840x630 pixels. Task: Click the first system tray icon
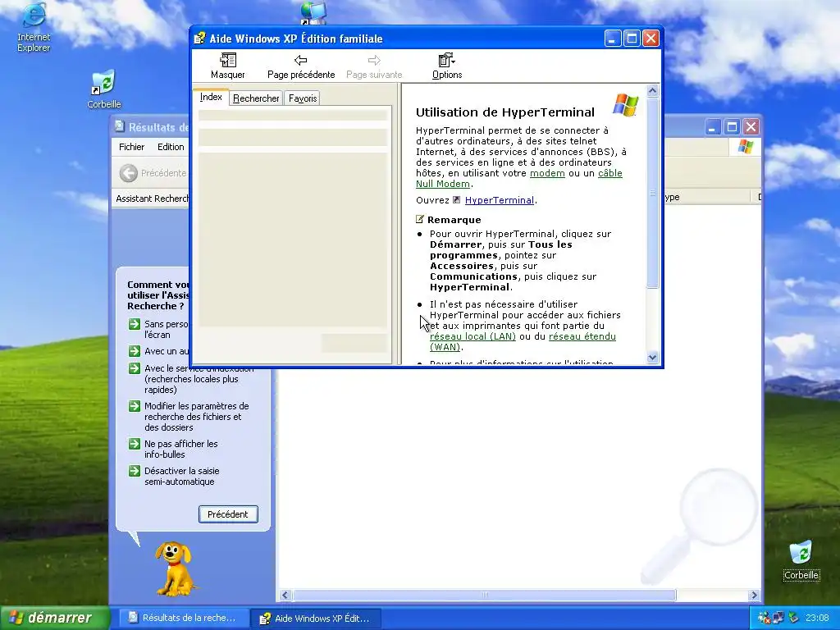click(764, 619)
